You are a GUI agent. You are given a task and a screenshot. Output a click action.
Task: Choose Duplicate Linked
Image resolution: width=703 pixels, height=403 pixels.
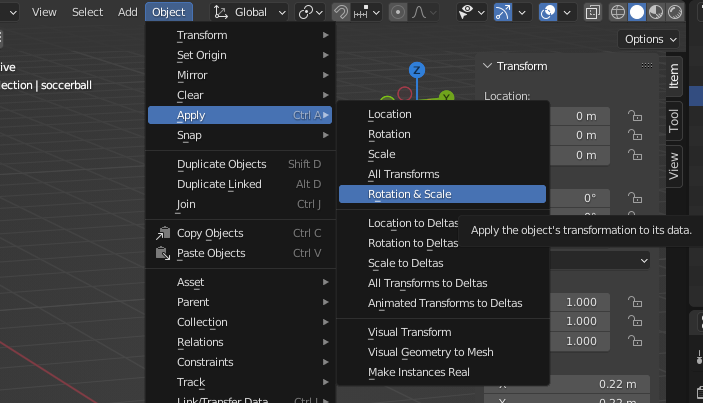coord(240,184)
